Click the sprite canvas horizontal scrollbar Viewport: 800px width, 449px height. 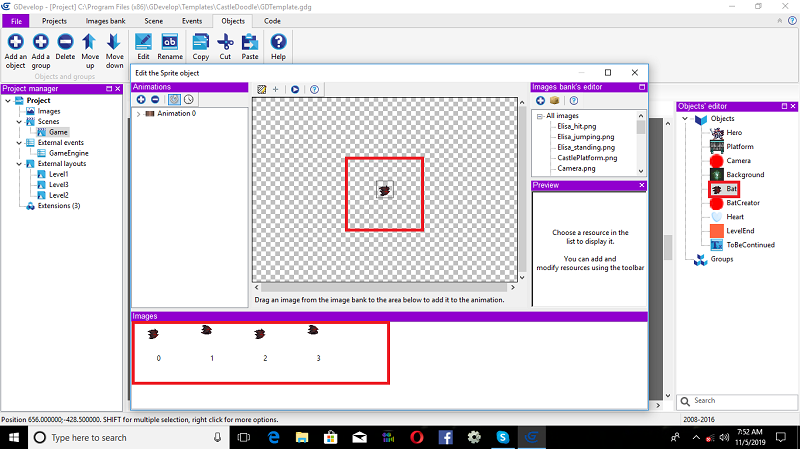385,287
